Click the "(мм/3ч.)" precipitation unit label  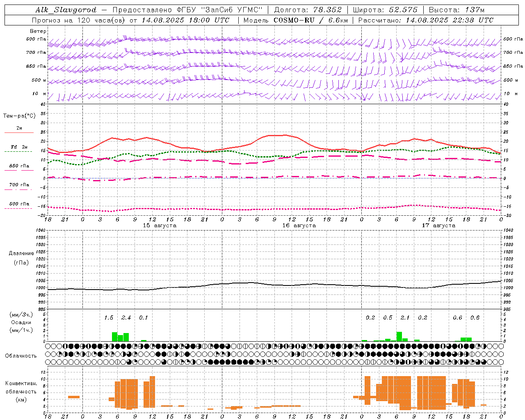(21, 315)
